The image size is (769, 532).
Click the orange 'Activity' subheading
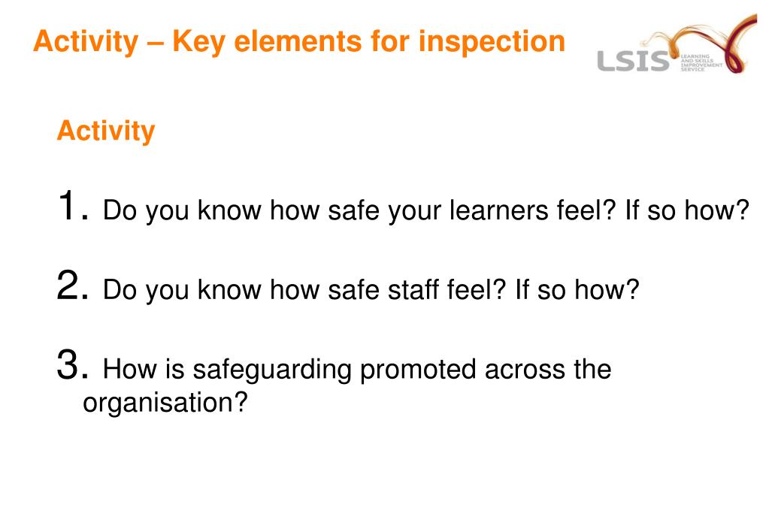[x=106, y=131]
